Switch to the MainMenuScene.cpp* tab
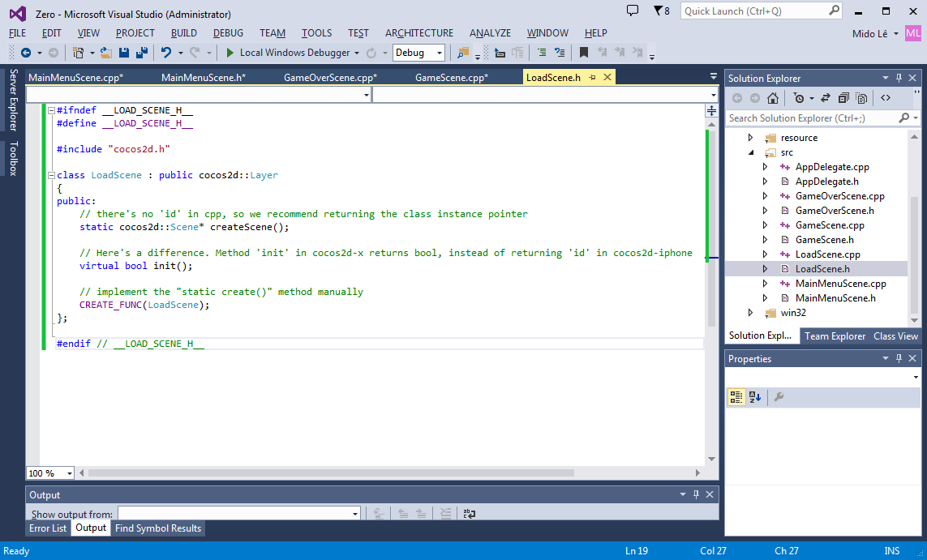This screenshot has height=560, width=927. (75, 77)
